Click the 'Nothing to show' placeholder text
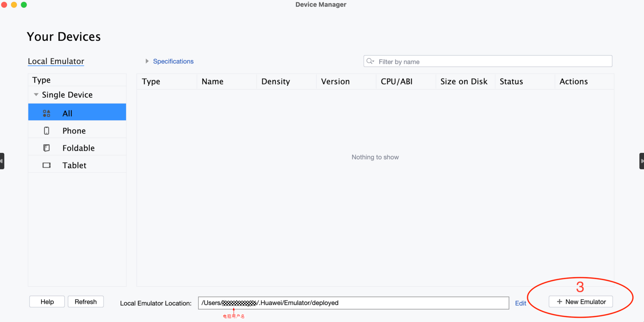Viewport: 644px width, 322px height. click(x=375, y=157)
